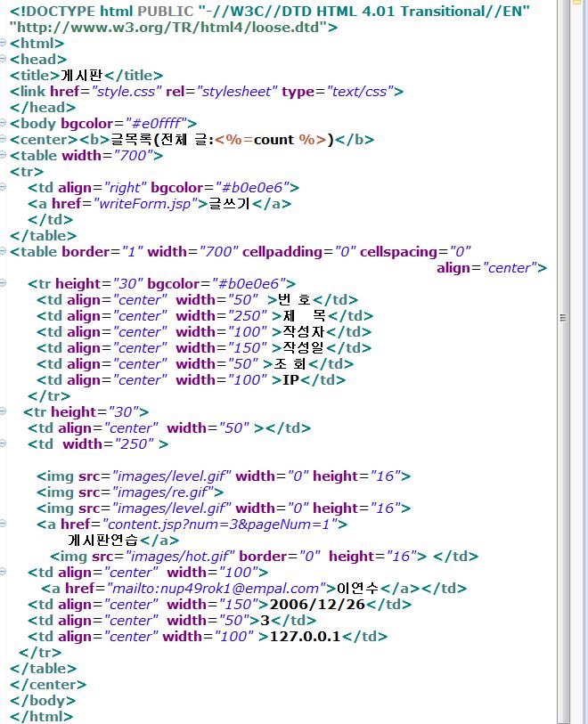This screenshot has width=588, height=724.
Task: Click the "writeForm.jsp" href value
Action: point(146,204)
